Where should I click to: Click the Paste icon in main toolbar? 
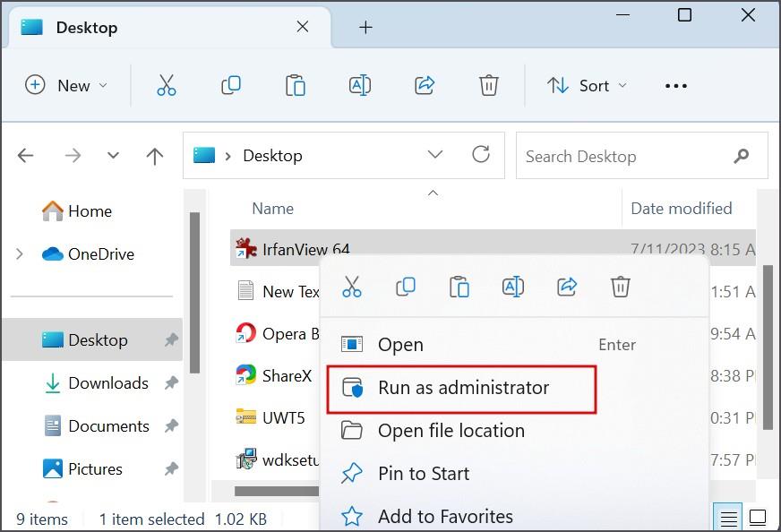tap(295, 86)
